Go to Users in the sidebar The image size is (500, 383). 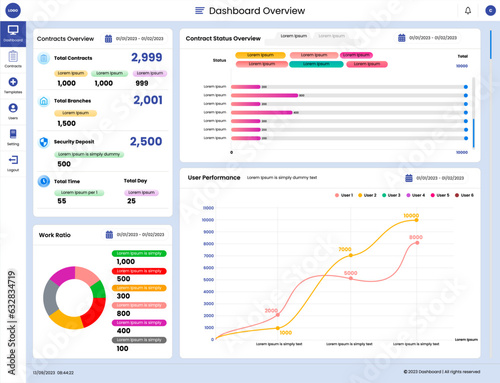(13, 111)
